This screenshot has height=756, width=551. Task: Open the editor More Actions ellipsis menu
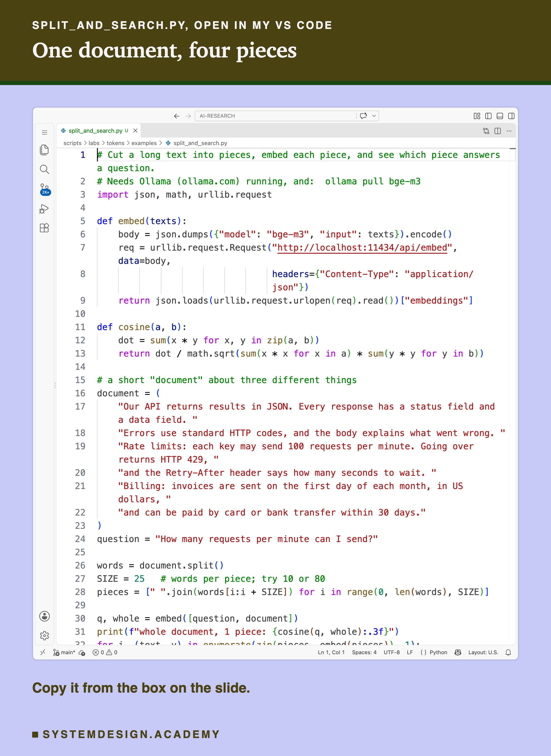click(509, 131)
